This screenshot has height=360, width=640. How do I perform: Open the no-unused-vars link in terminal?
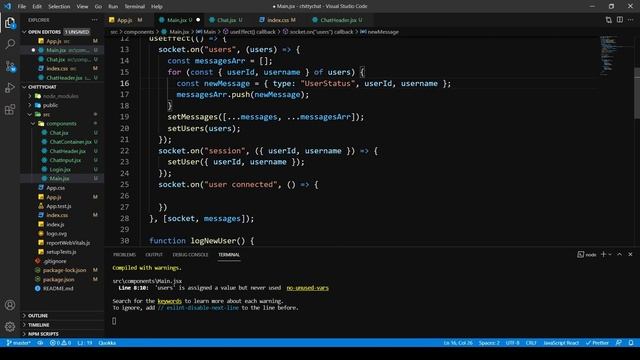click(x=307, y=288)
